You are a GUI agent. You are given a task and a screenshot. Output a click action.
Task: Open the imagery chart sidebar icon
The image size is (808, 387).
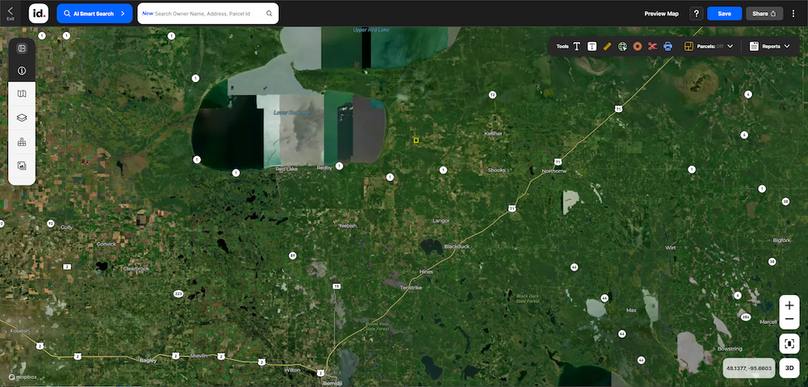point(22,165)
